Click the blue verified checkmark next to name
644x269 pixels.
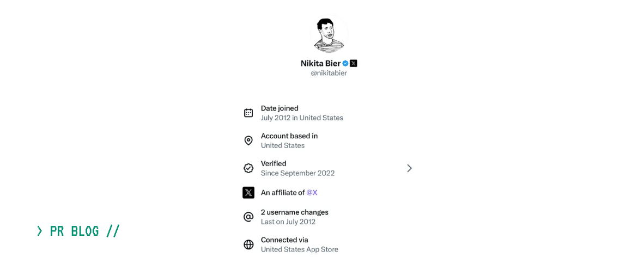click(x=345, y=63)
